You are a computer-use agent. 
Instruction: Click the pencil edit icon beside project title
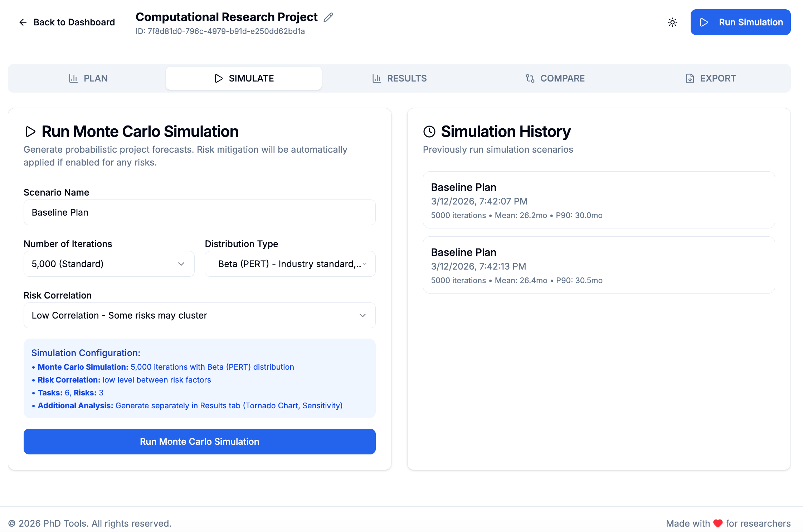pyautogui.click(x=328, y=17)
